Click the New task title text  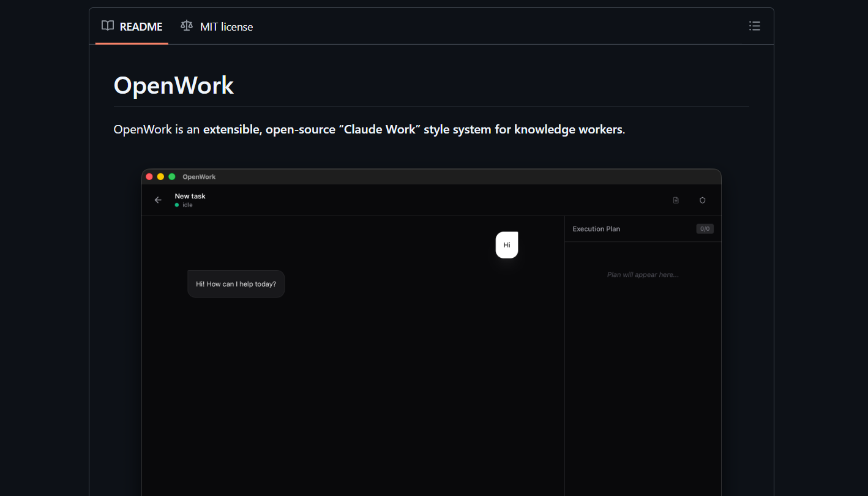pyautogui.click(x=190, y=196)
